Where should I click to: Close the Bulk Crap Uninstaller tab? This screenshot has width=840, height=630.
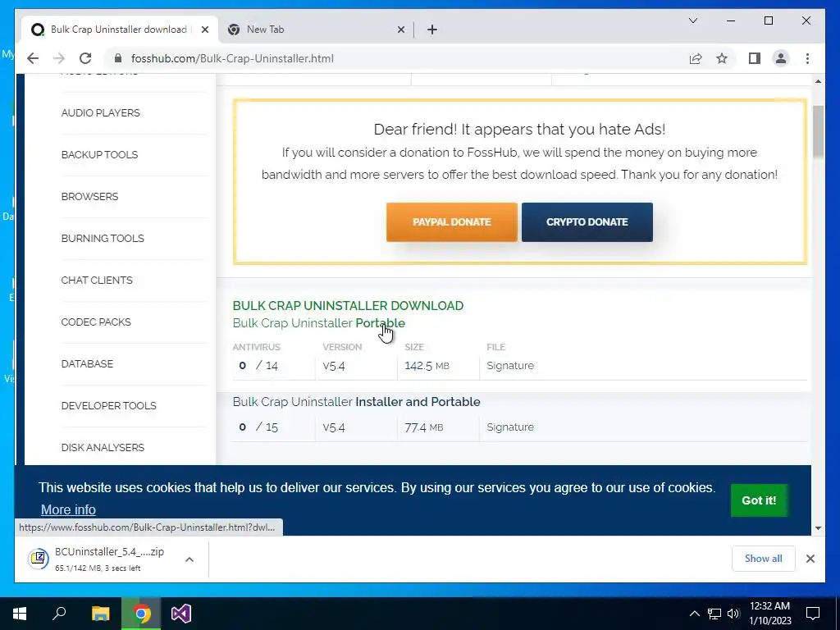coord(204,30)
